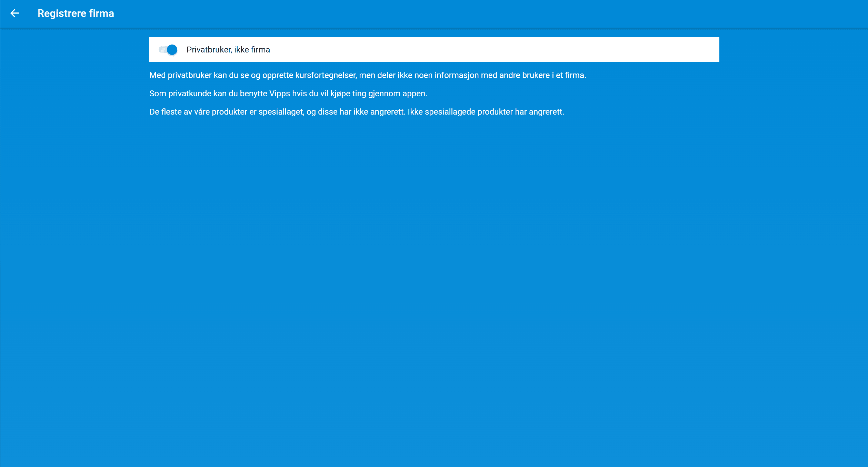The image size is (868, 467).
Task: Click the word 'kursfortegnelser' in first paragraph
Action: coord(326,75)
